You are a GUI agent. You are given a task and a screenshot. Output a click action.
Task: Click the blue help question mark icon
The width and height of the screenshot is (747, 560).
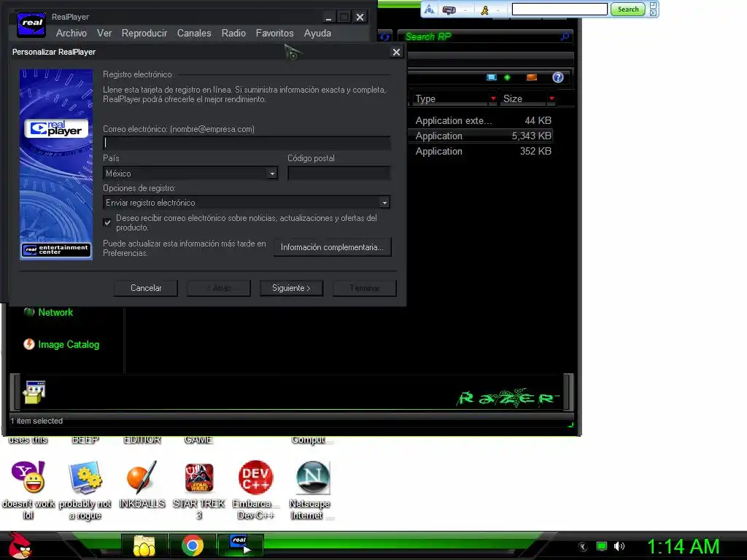(x=558, y=77)
